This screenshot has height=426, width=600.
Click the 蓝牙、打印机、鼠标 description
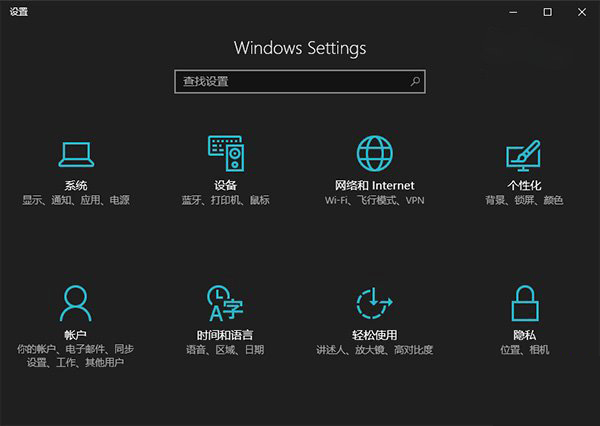[x=225, y=200]
